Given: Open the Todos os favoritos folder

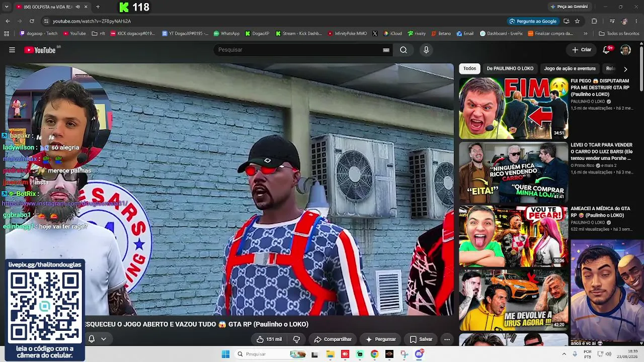Looking at the screenshot, I should tap(619, 34).
